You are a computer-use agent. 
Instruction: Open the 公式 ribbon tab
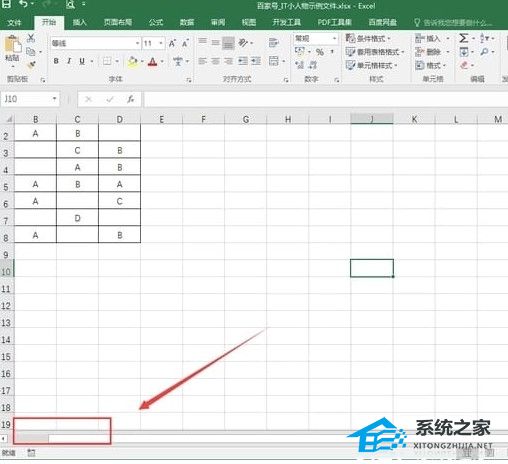(156, 22)
